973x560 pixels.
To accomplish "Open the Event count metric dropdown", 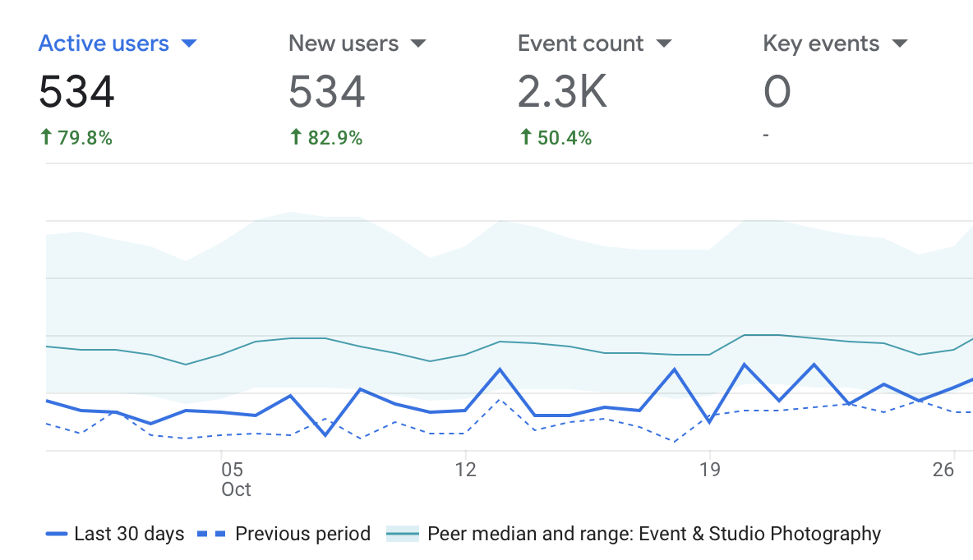I will (x=664, y=44).
